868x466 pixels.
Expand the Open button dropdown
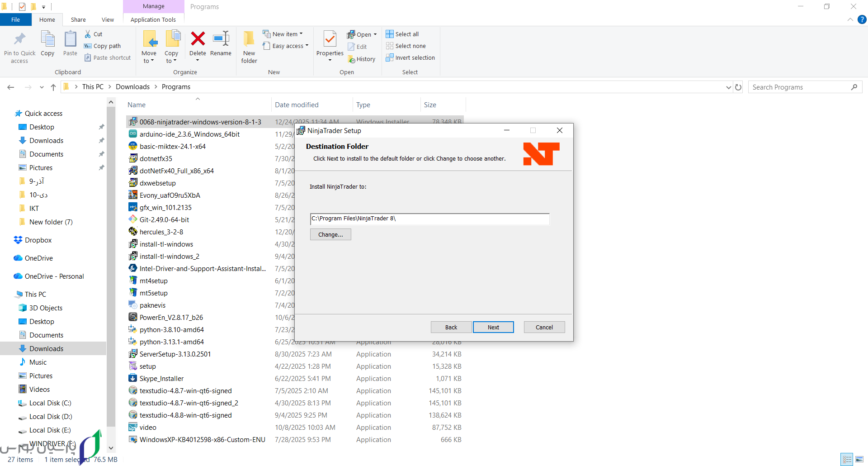pos(375,34)
